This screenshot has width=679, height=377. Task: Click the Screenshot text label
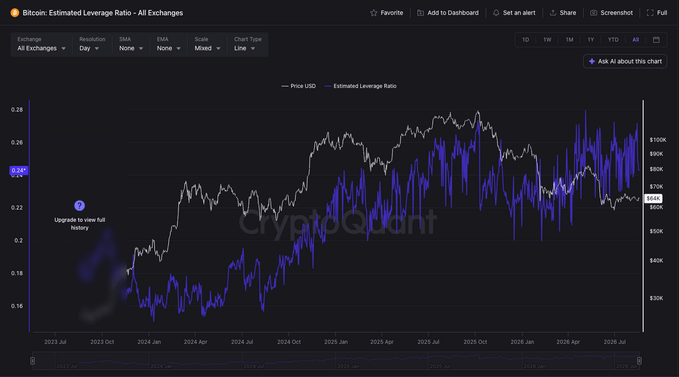616,13
